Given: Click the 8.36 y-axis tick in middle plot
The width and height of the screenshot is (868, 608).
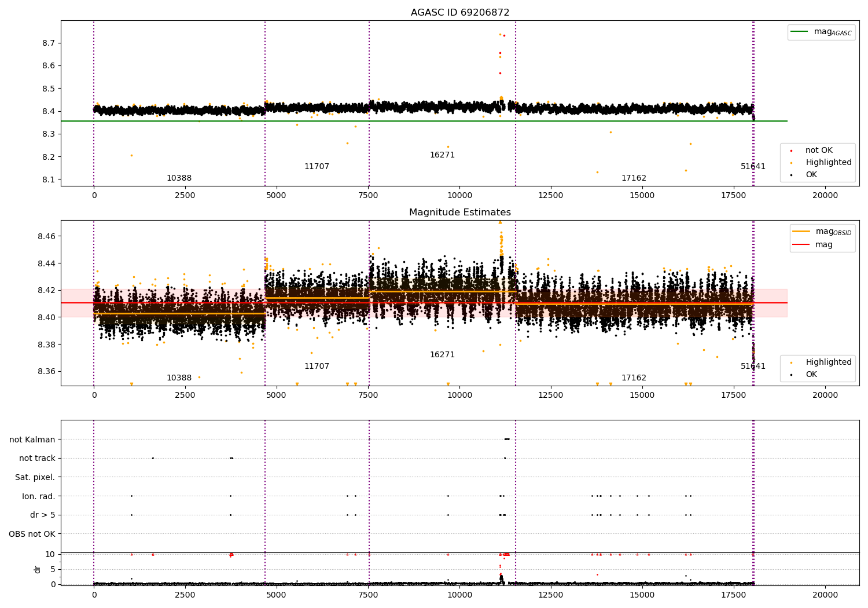Looking at the screenshot, I should [46, 372].
